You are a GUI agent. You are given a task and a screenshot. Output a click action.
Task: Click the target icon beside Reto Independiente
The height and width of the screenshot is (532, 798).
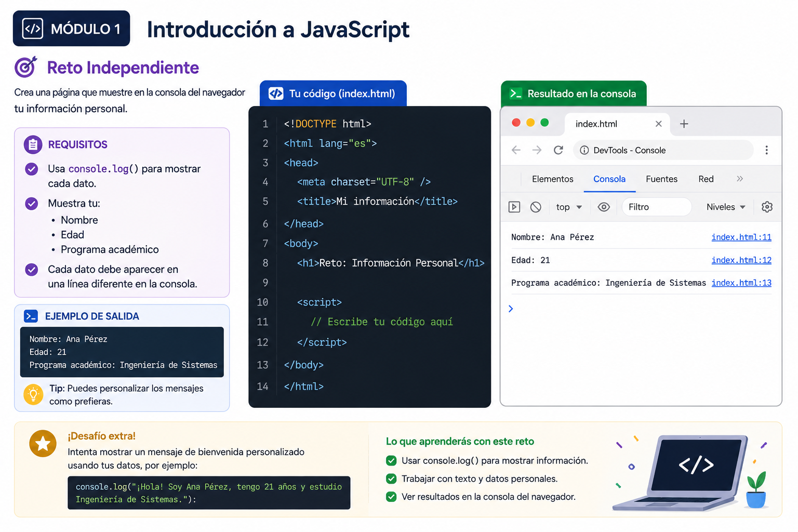25,67
